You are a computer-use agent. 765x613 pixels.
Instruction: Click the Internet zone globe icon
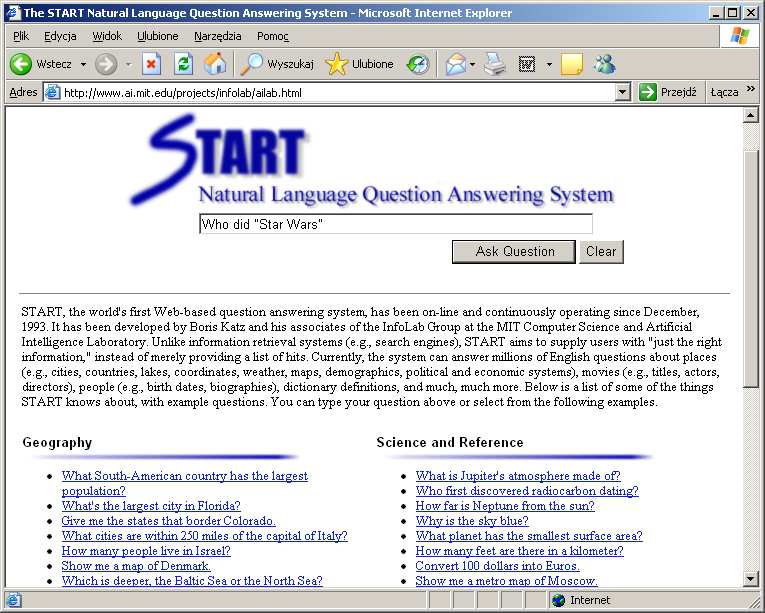pos(558,600)
